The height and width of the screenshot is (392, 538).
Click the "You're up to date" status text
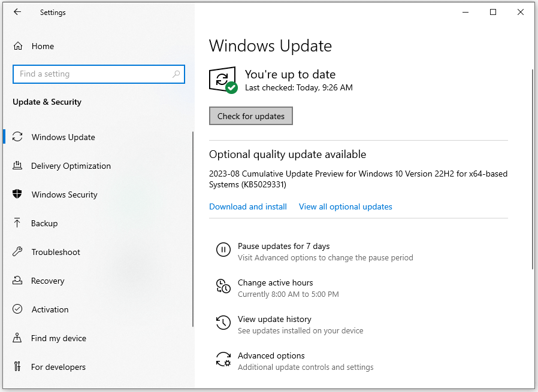click(x=291, y=74)
